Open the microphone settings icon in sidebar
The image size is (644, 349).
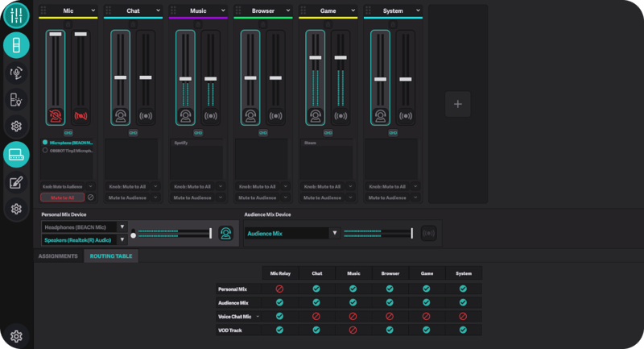click(16, 73)
